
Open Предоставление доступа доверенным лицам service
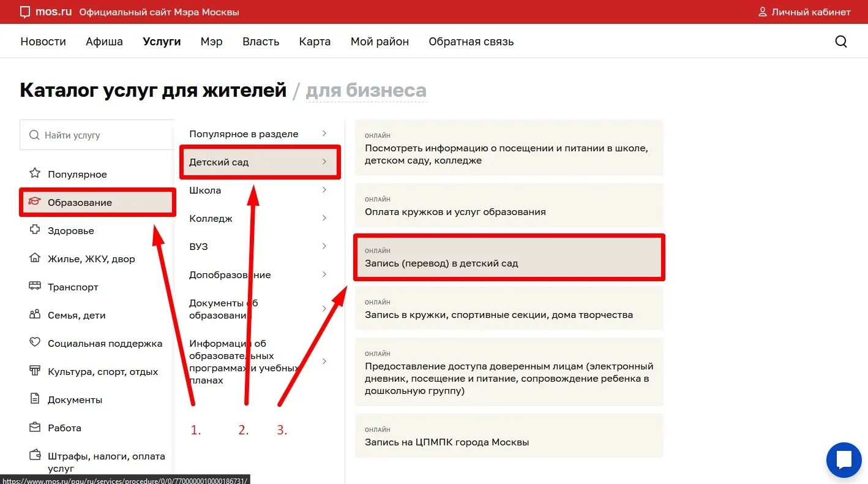509,372
